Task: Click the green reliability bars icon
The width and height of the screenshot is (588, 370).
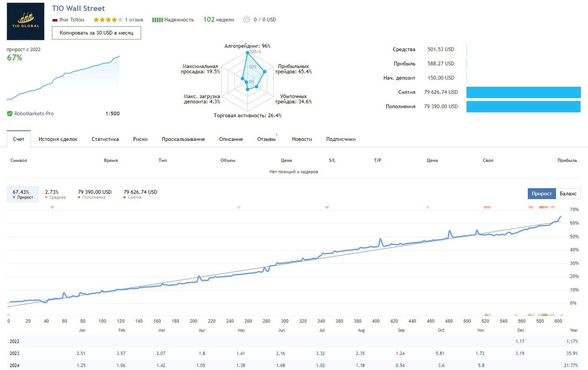Action: (x=157, y=20)
